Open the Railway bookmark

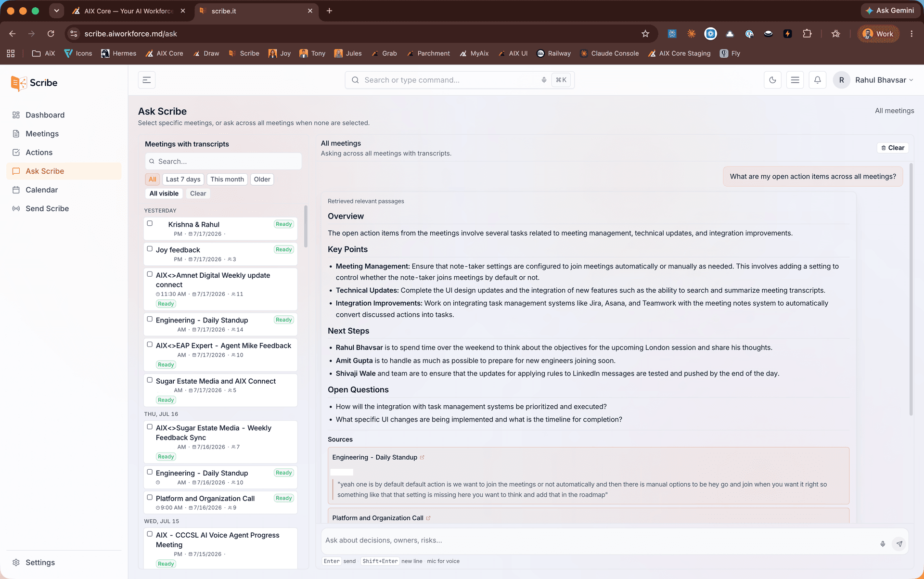pos(553,53)
